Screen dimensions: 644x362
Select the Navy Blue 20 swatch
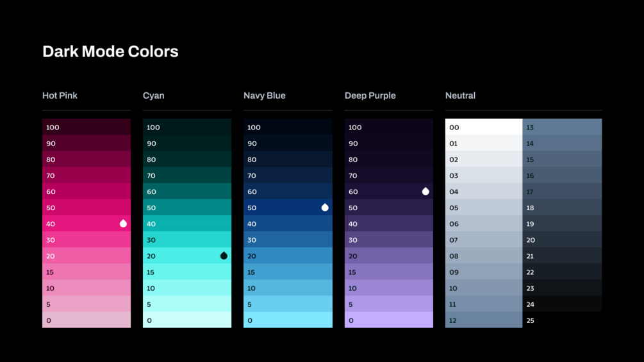288,256
